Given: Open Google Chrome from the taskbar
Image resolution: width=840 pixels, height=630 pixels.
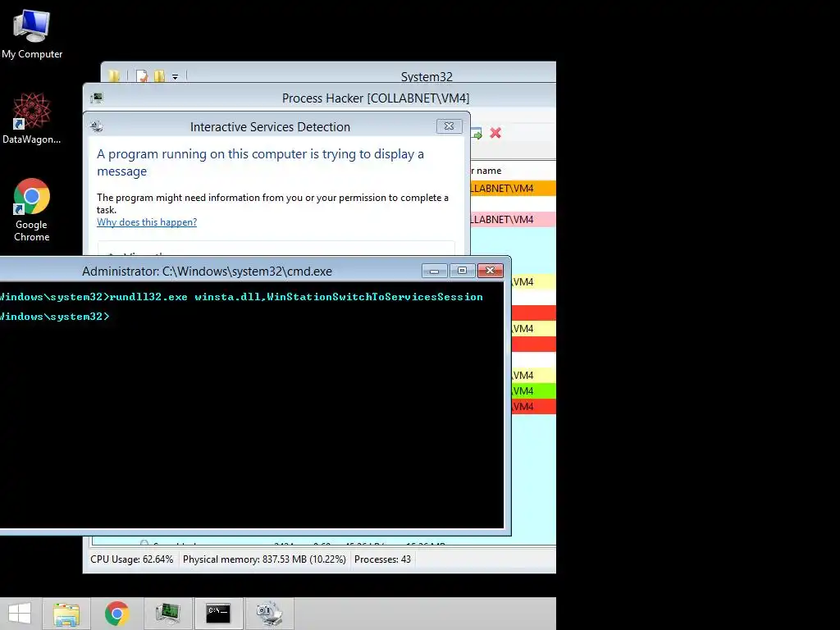Looking at the screenshot, I should click(x=116, y=614).
